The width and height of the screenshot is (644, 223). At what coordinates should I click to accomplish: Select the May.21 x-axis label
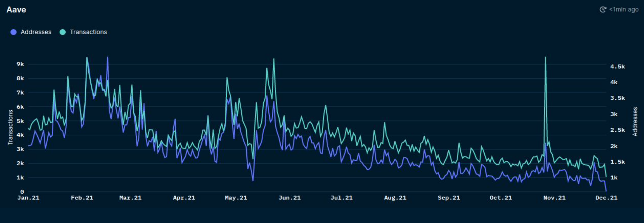pyautogui.click(x=236, y=198)
